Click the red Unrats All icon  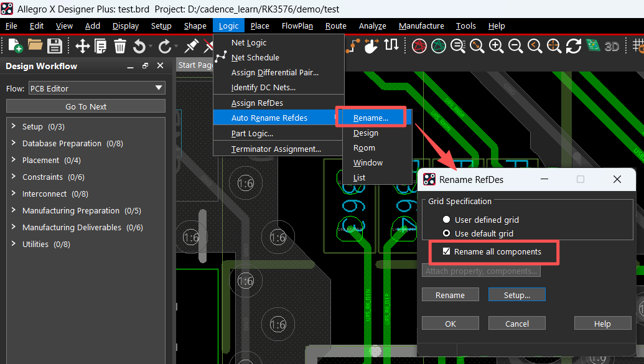(x=419, y=45)
